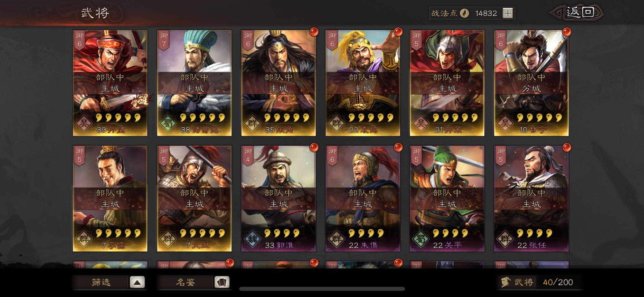Open the 名鉴 card collection icon

[x=222, y=282]
